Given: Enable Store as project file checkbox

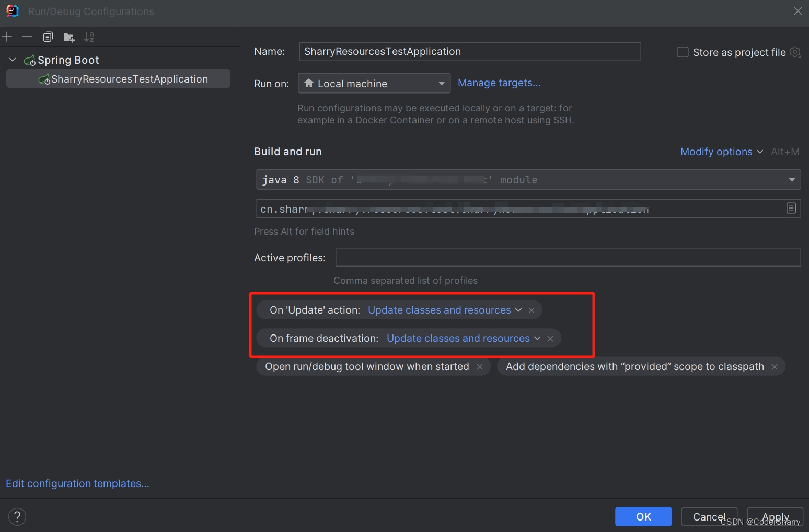Looking at the screenshot, I should click(683, 52).
